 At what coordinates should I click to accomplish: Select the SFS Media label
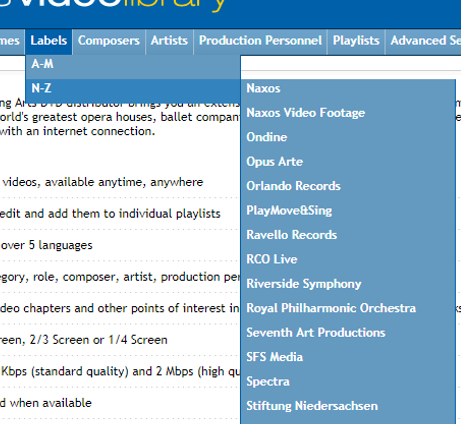coord(348,357)
